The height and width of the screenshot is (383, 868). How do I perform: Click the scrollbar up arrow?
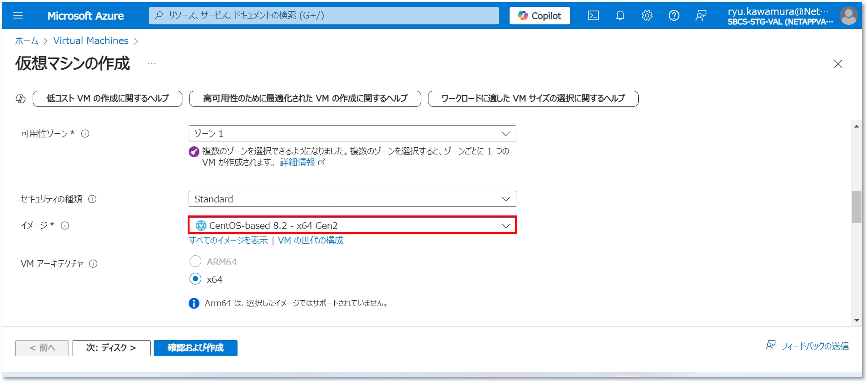856,126
